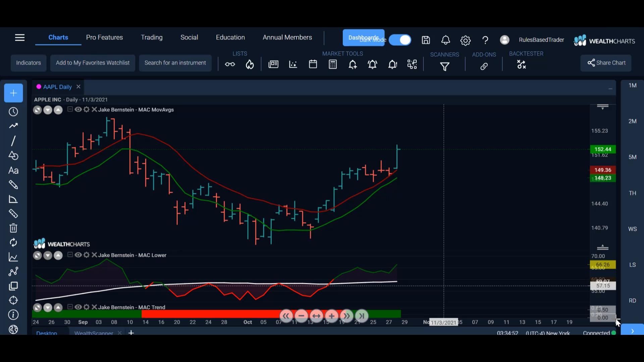The image size is (644, 362).
Task: Select the clock timeframe tool in sidebar
Action: 13,112
